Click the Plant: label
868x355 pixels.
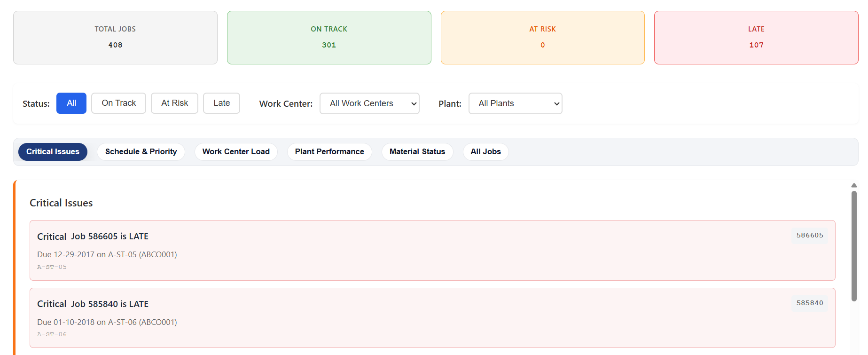pyautogui.click(x=450, y=104)
